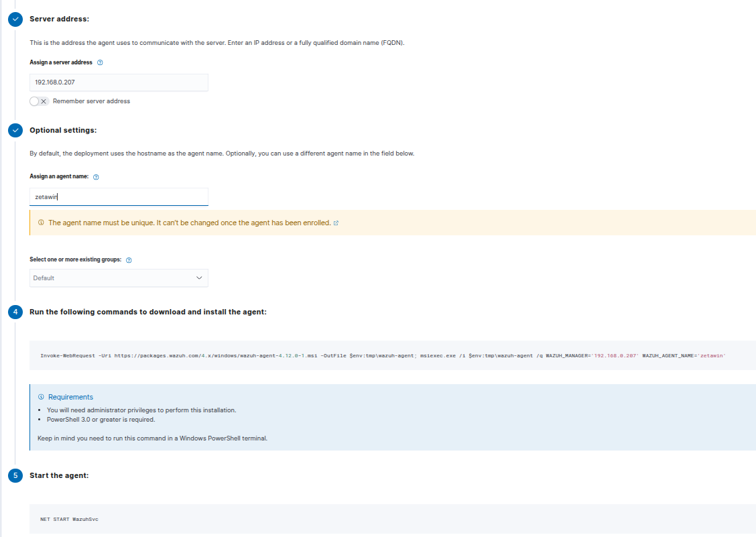Click the help icon beside Select existing groups
Image resolution: width=756 pixels, height=537 pixels.
coord(129,260)
